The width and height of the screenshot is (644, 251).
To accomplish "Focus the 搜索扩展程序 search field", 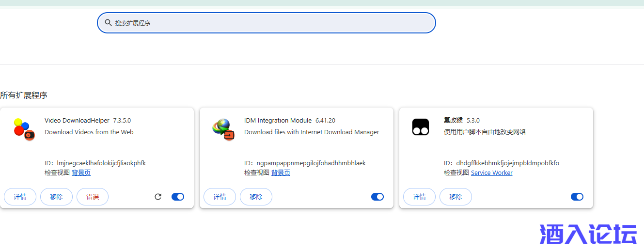I will click(x=271, y=23).
